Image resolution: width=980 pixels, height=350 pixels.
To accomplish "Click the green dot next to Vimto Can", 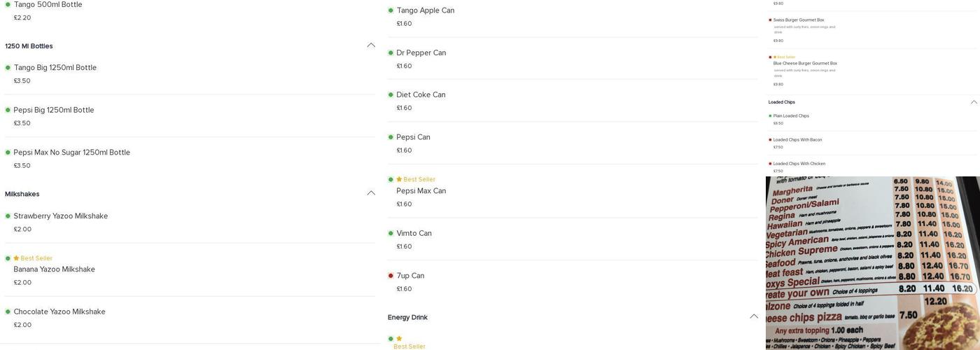I will [391, 234].
